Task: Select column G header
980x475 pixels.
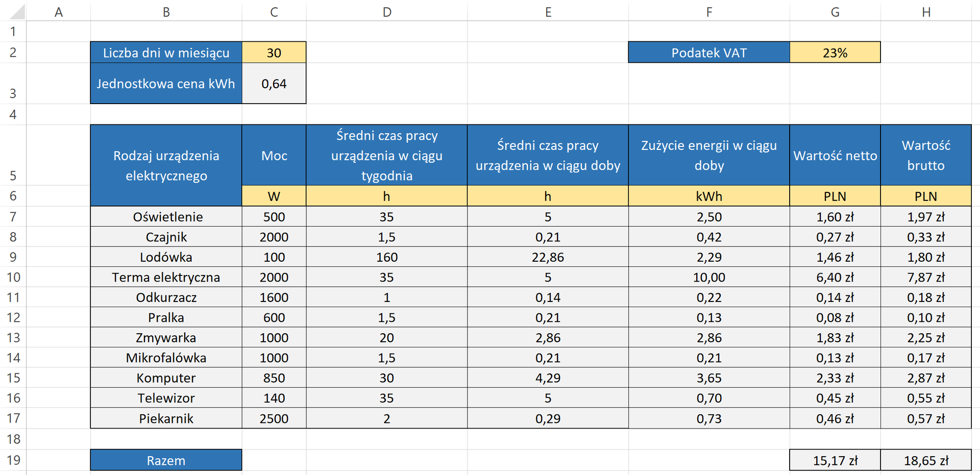Action: coord(835,12)
